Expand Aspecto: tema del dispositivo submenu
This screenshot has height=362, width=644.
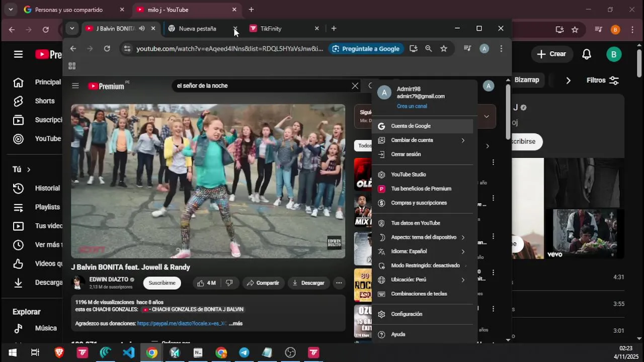tap(423, 237)
